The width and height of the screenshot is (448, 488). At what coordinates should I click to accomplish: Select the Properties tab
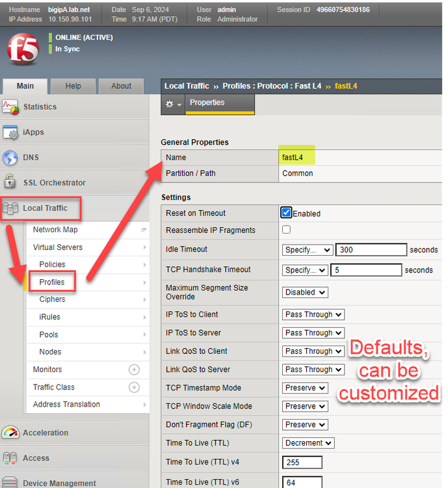(220, 104)
